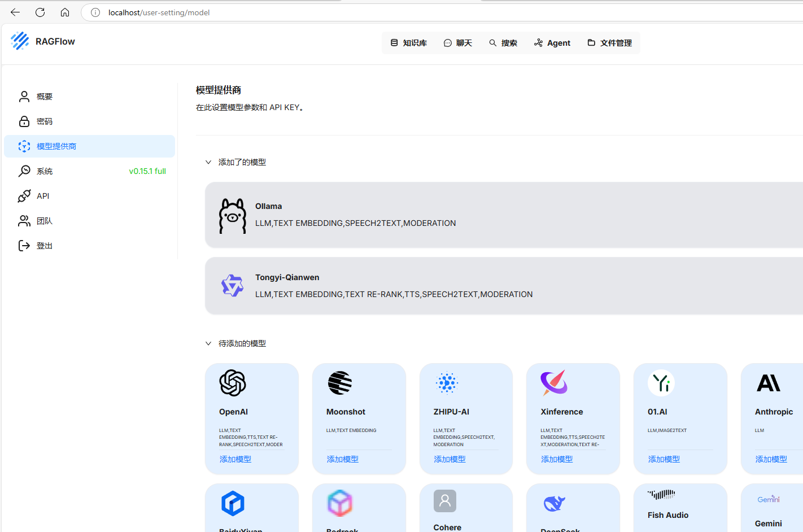Click the Bedrock cube logo
This screenshot has height=532, width=803.
coord(340,503)
